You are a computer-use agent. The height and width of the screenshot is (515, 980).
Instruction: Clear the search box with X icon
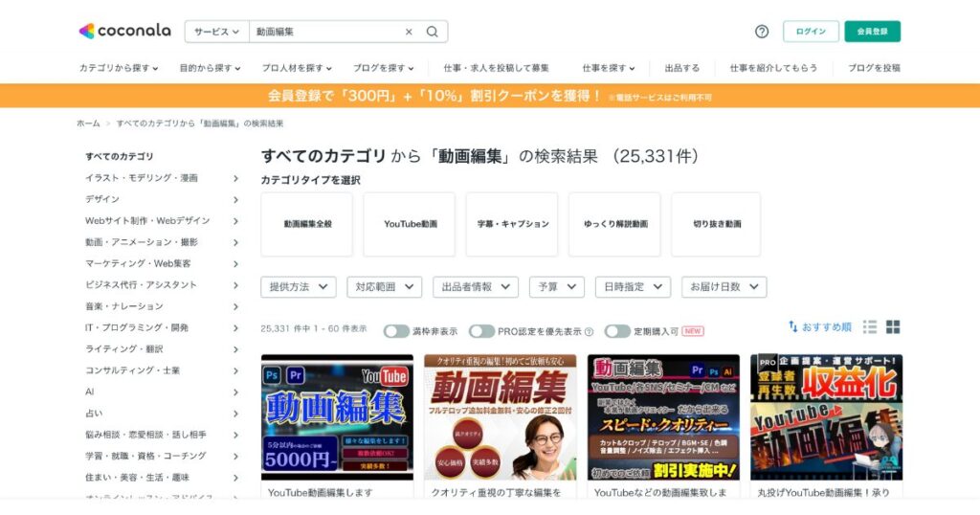[409, 32]
